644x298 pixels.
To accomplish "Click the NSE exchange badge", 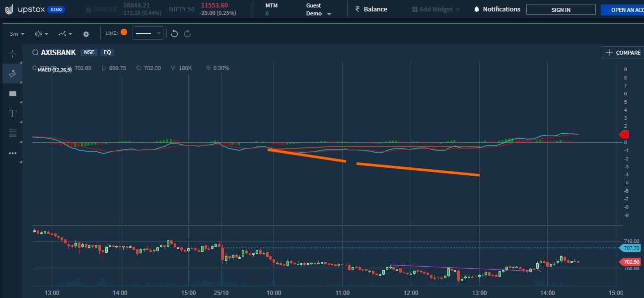I will click(89, 52).
